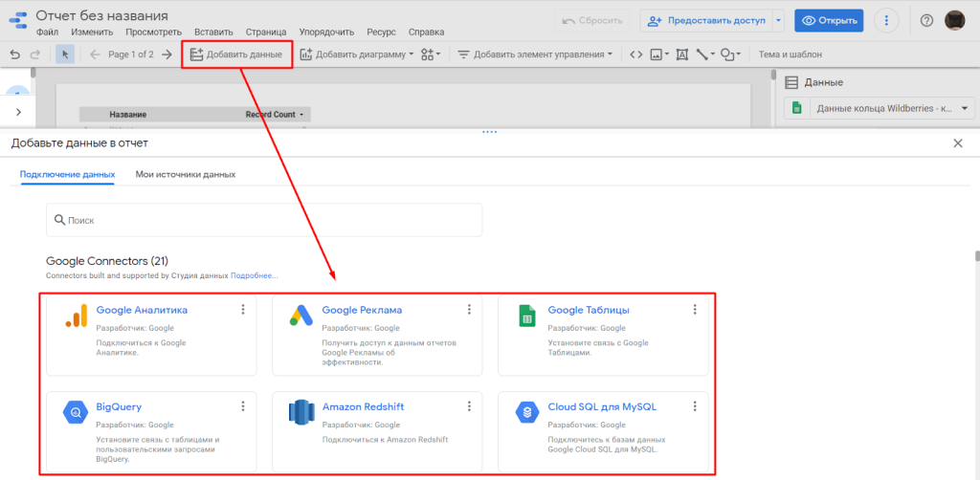Click the Название column header
980x480 pixels.
pos(128,115)
